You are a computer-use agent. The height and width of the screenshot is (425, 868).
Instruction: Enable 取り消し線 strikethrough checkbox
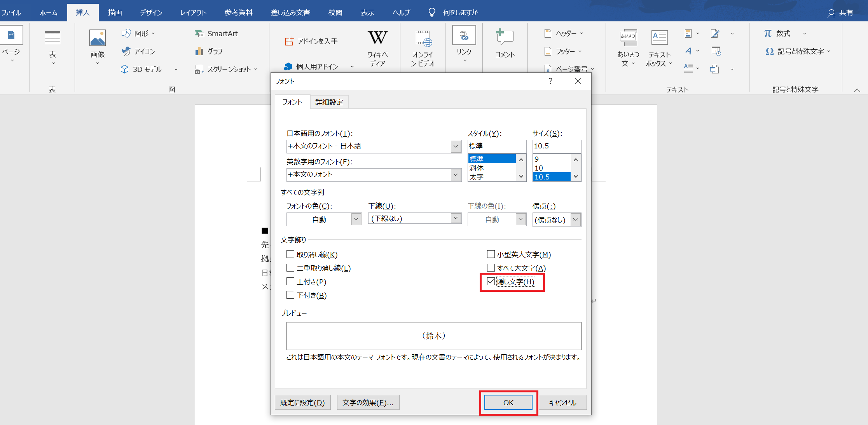(x=290, y=254)
